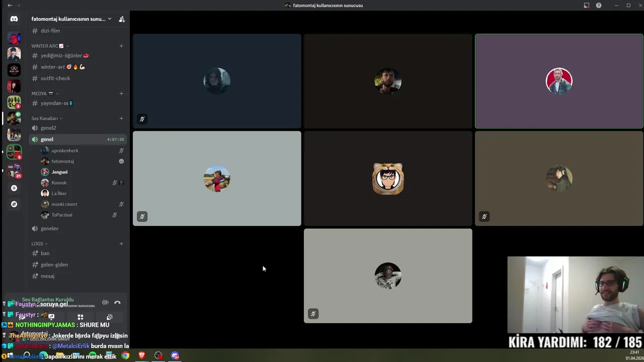Focus the speaking tile with green border
Screen dimensions: 644x362
click(559, 81)
